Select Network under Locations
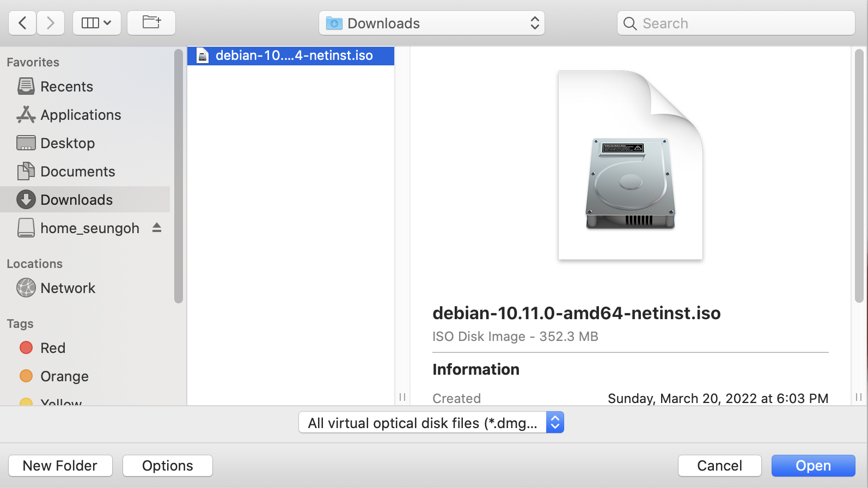Viewport: 868px width, 488px height. coord(85,288)
